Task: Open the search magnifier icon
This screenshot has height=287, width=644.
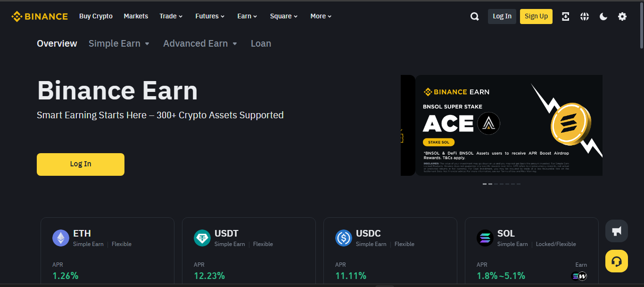Action: [474, 16]
